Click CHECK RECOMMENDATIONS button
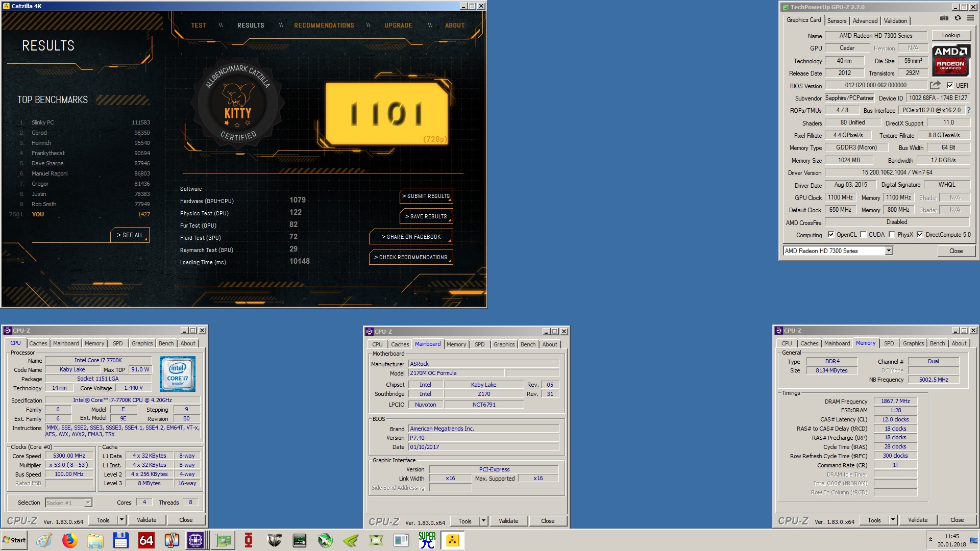The width and height of the screenshot is (980, 551). pos(411,257)
